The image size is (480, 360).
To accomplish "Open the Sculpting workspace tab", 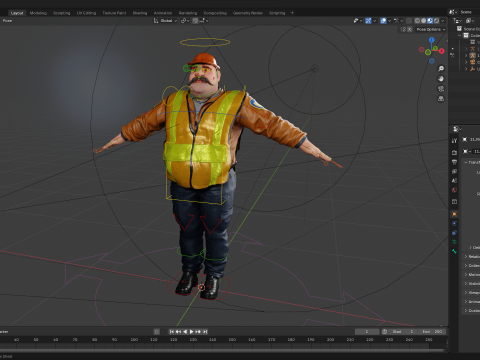I will click(62, 13).
